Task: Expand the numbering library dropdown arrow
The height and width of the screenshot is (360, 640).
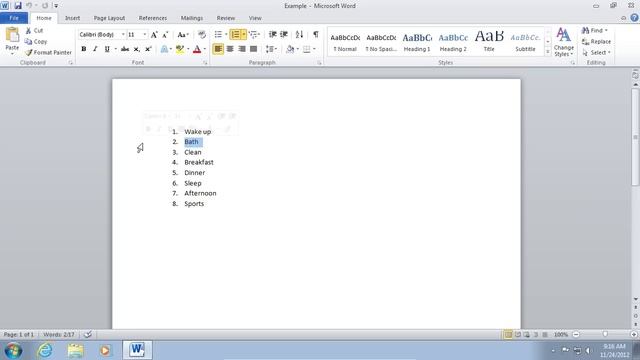Action: (x=244, y=35)
